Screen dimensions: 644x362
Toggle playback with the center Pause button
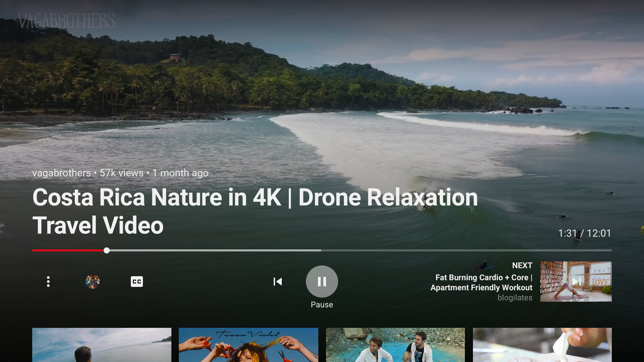pos(322,282)
